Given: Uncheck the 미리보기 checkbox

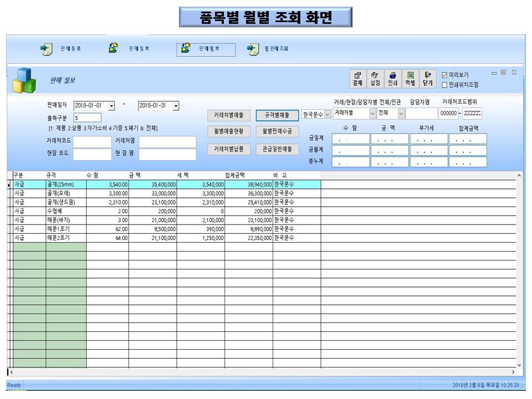Looking at the screenshot, I should point(444,75).
